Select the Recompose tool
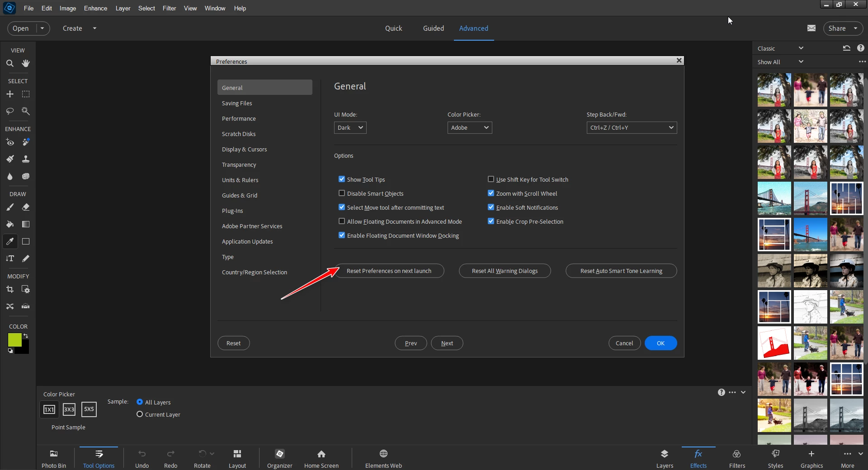 click(26, 289)
